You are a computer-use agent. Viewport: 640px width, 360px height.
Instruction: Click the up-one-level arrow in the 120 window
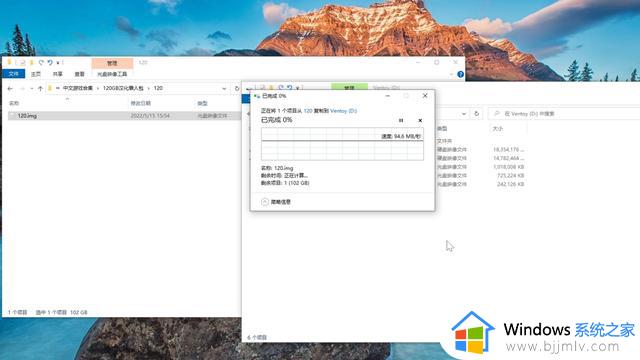(x=40, y=88)
